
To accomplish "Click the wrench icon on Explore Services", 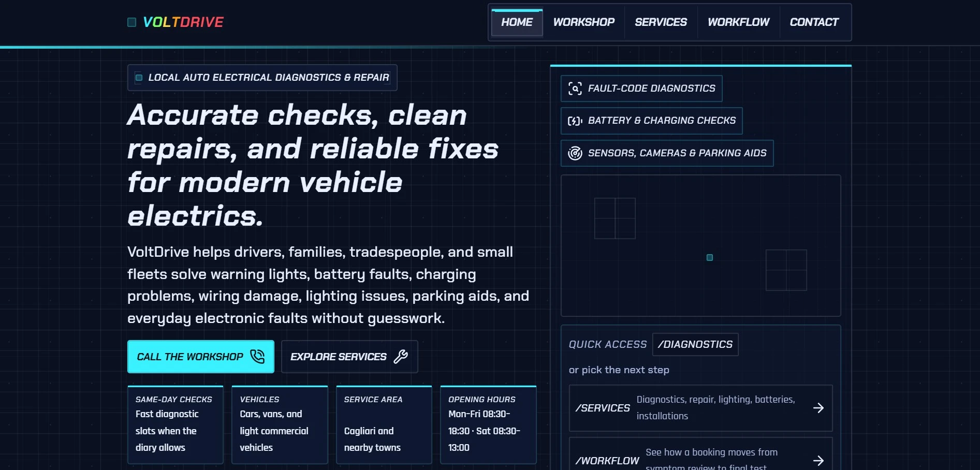I will pyautogui.click(x=401, y=357).
